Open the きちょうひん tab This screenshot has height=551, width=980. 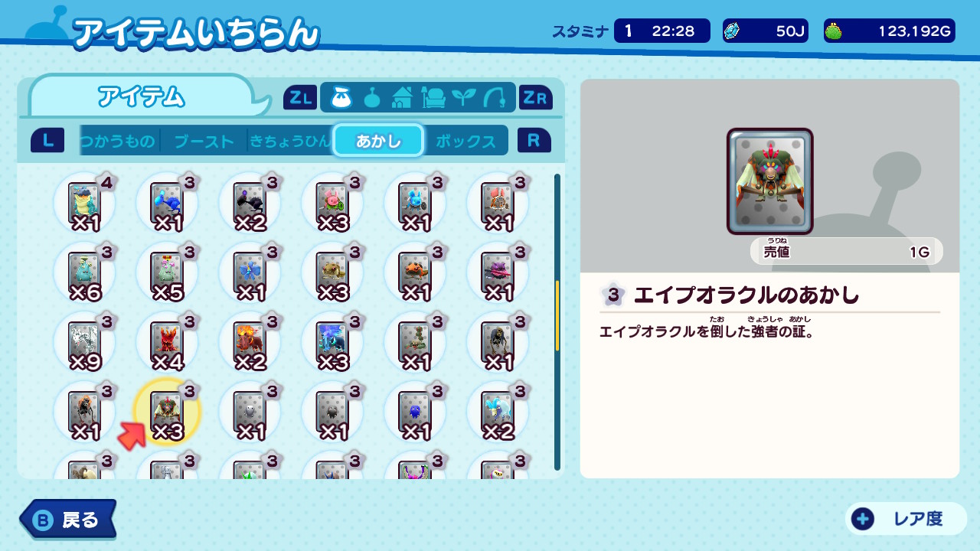tap(289, 141)
